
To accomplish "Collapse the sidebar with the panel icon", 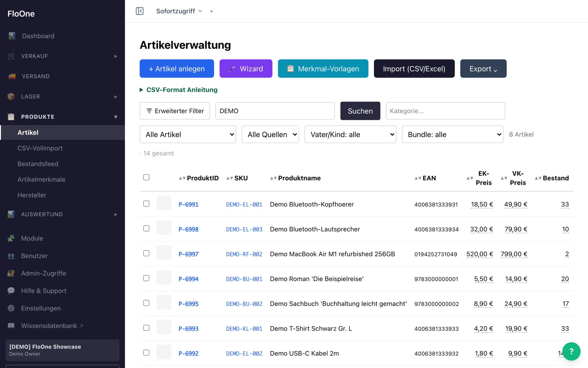I will [140, 11].
